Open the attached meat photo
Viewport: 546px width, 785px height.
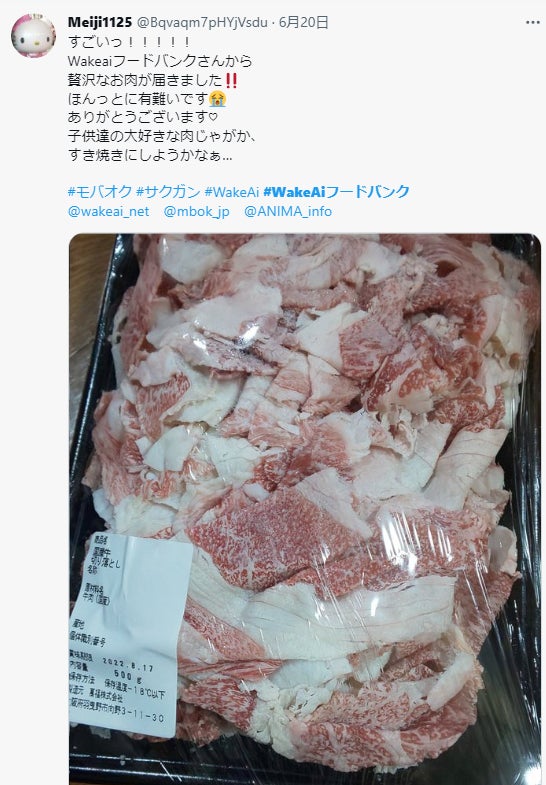305,509
